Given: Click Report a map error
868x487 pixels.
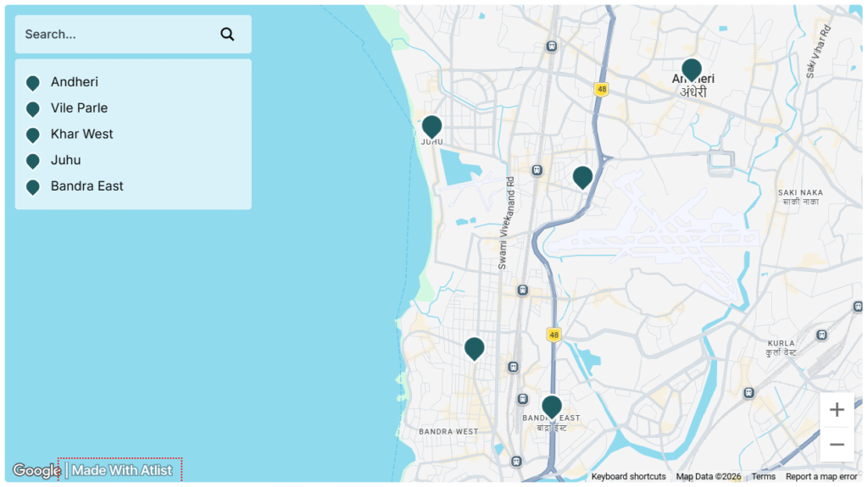Looking at the screenshot, I should 821,477.
